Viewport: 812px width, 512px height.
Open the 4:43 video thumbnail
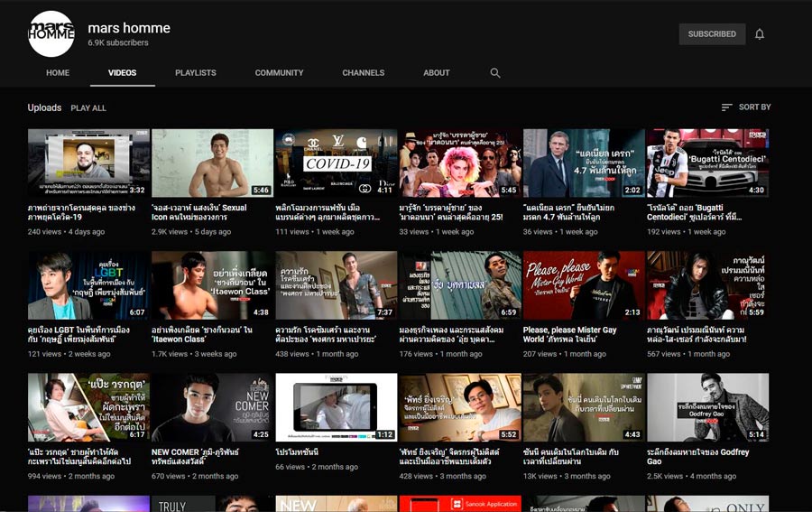point(584,407)
